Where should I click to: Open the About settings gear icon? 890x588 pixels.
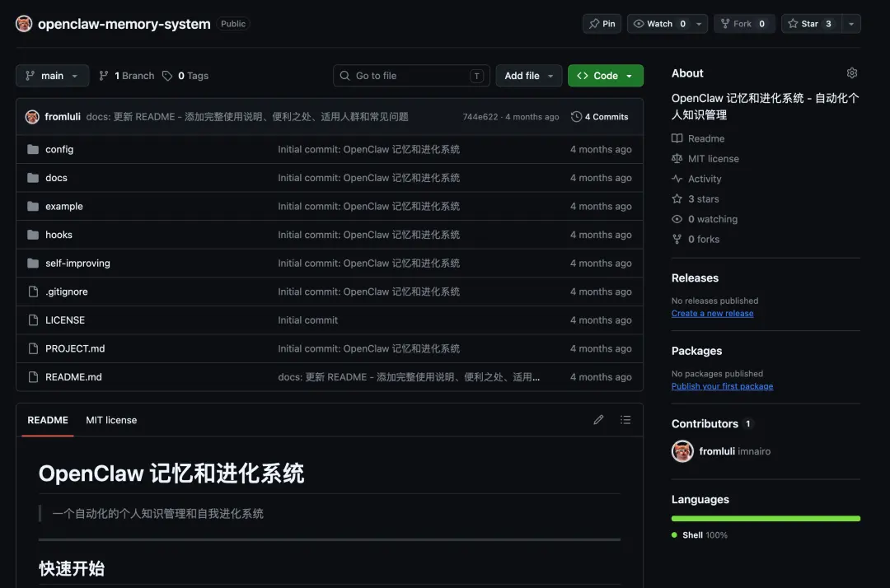pyautogui.click(x=851, y=72)
